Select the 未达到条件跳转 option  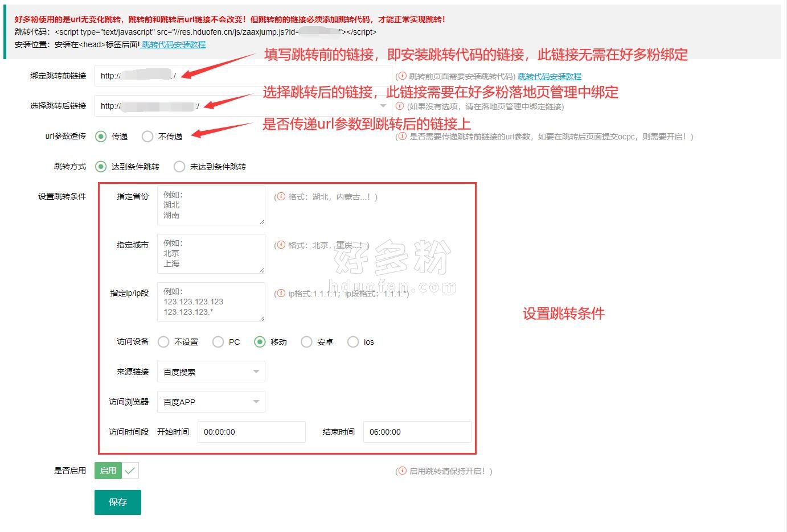(x=179, y=166)
